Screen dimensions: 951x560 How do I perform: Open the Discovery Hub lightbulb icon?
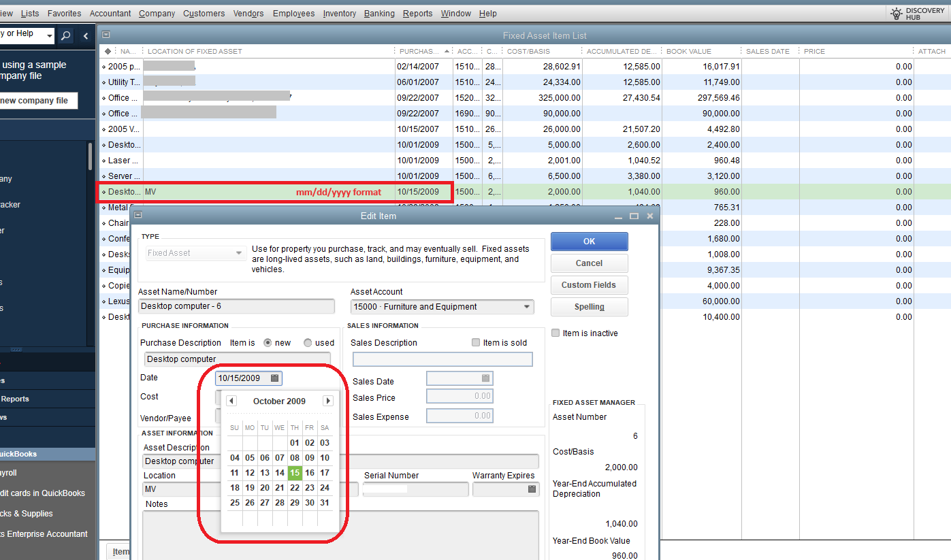(x=897, y=13)
